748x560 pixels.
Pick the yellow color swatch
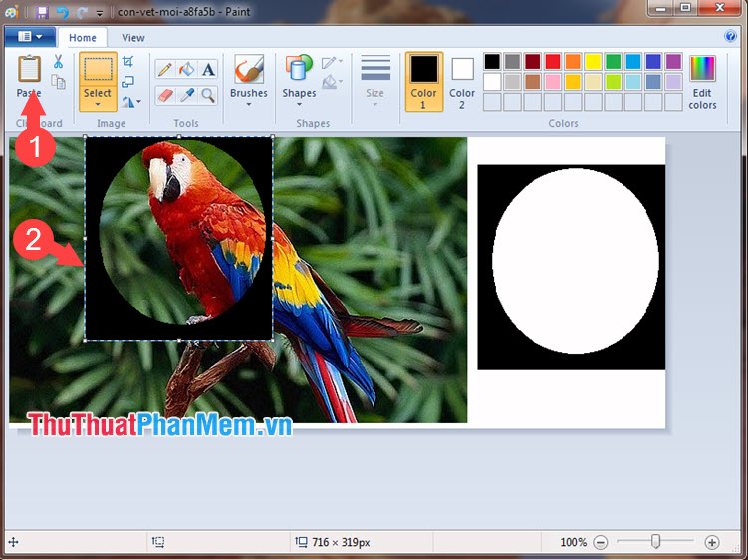593,61
